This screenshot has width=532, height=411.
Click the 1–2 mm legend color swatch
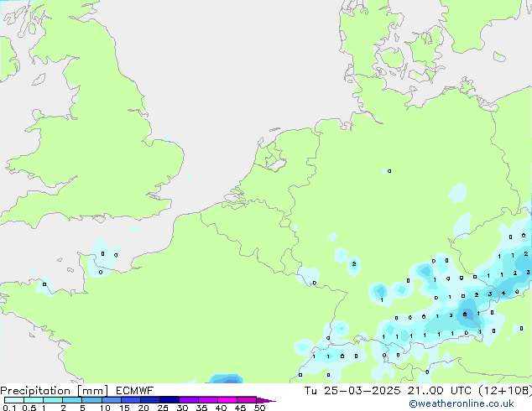coord(53,400)
